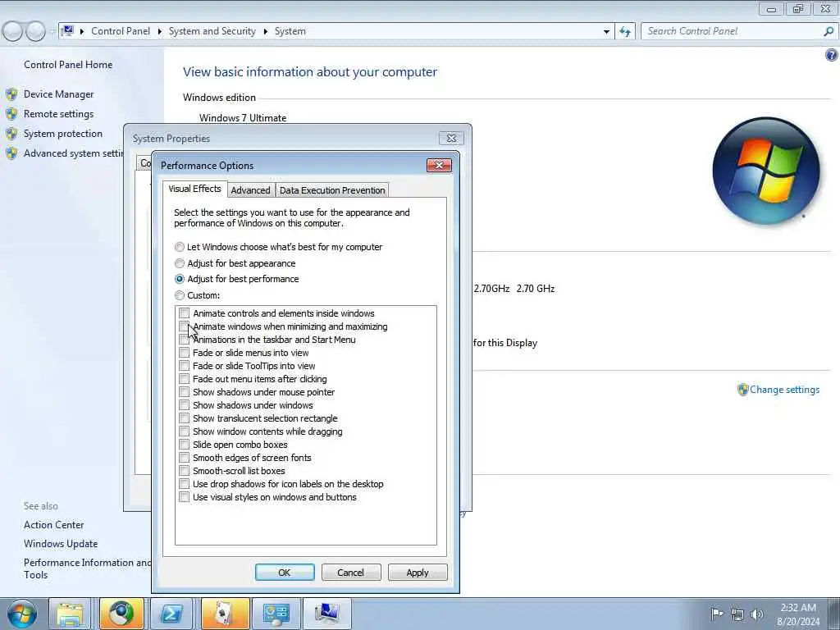
Task: Launch the Chrome browser taskbar icon
Action: [x=121, y=614]
